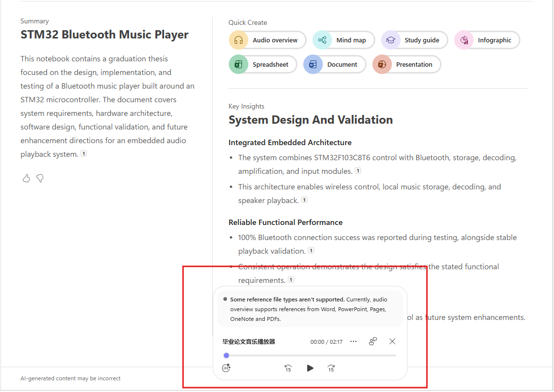This screenshot has height=392, width=554.
Task: Dislike the summary with thumbs down
Action: (40, 178)
